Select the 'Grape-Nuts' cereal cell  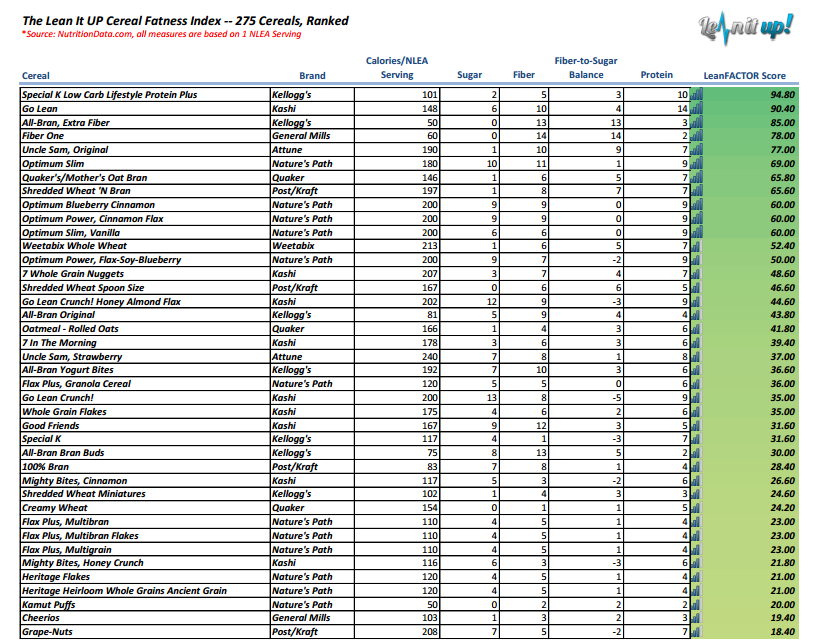pos(146,632)
